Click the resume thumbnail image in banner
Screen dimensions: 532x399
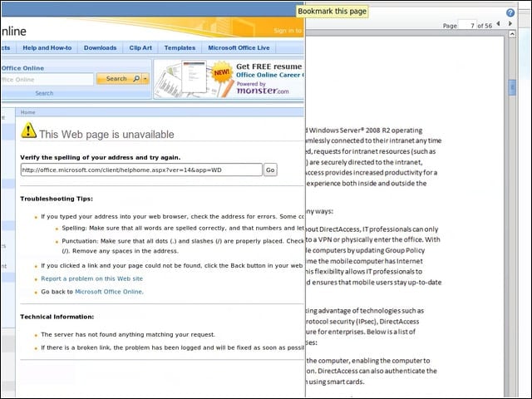(x=194, y=77)
